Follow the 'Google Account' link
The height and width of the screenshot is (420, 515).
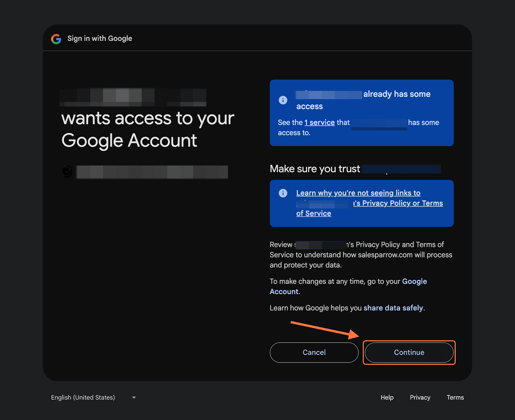point(414,281)
